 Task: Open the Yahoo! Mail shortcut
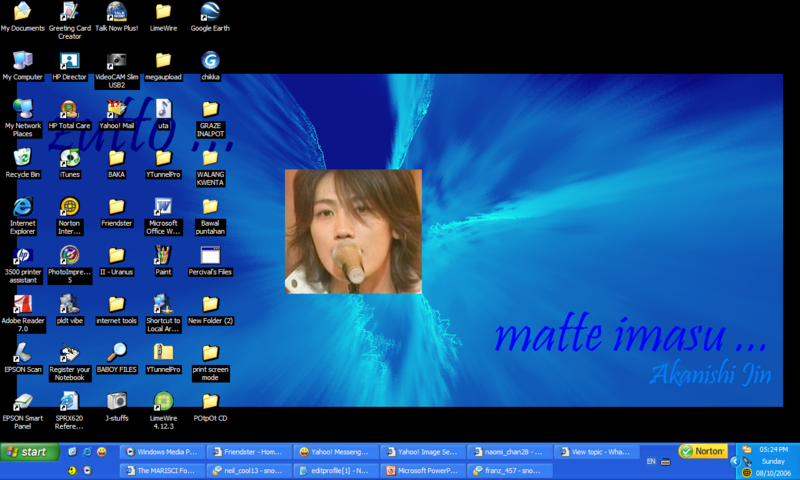point(116,108)
